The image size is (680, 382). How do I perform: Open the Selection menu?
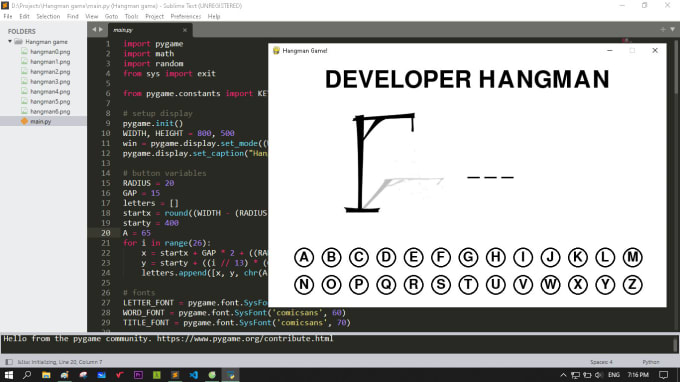48,16
